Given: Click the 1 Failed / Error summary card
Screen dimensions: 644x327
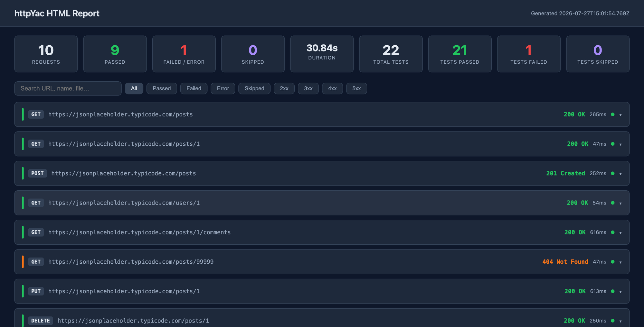Looking at the screenshot, I should 184,54.
